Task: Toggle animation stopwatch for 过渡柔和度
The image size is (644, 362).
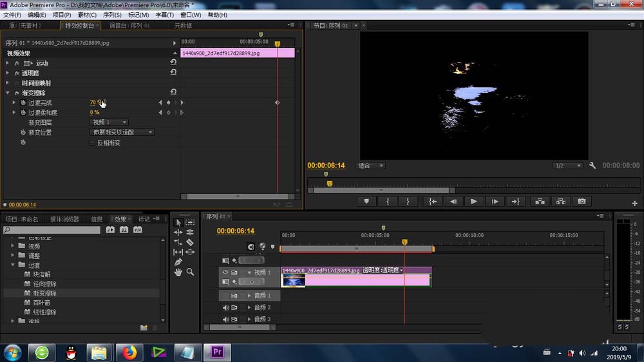Action: pos(23,113)
